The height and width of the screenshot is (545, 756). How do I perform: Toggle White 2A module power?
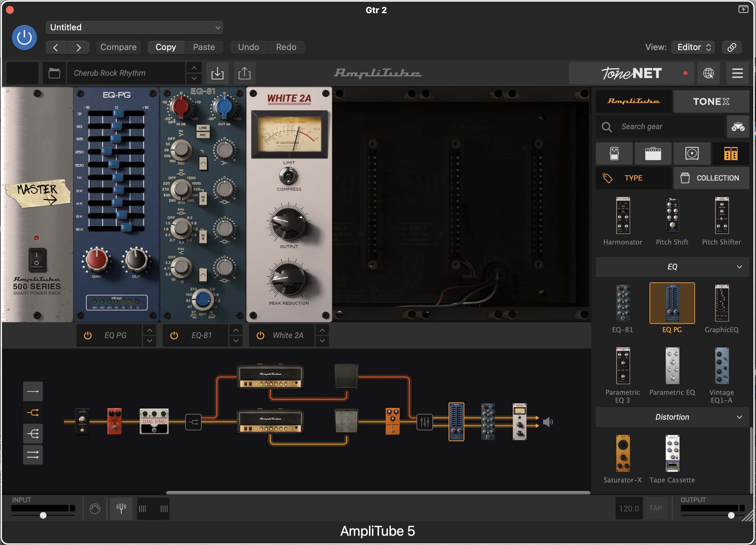(x=260, y=335)
